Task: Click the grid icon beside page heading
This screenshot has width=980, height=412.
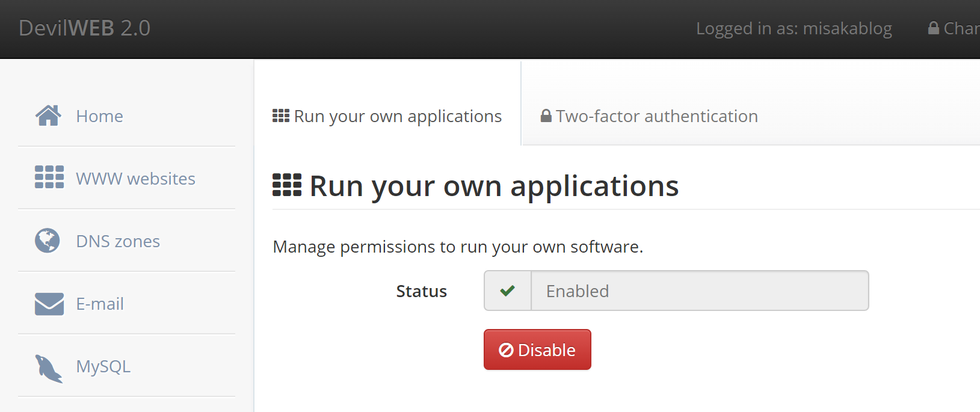Action: click(x=287, y=185)
